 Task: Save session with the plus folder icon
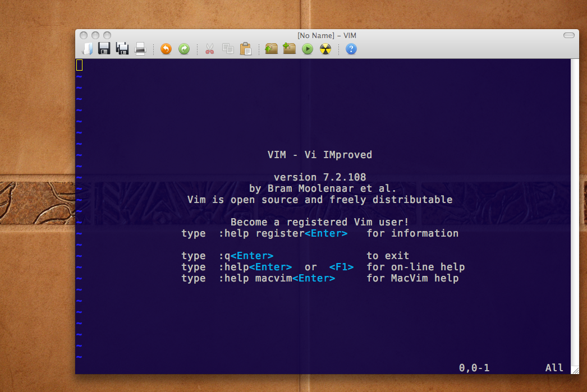[289, 49]
